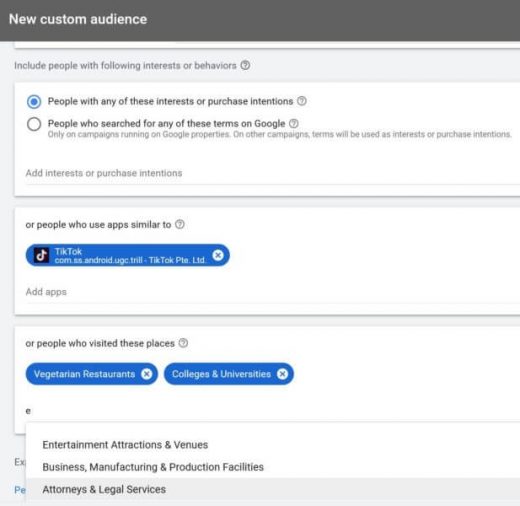
Task: Click the Colleges & Universities chip label
Action: [221, 374]
